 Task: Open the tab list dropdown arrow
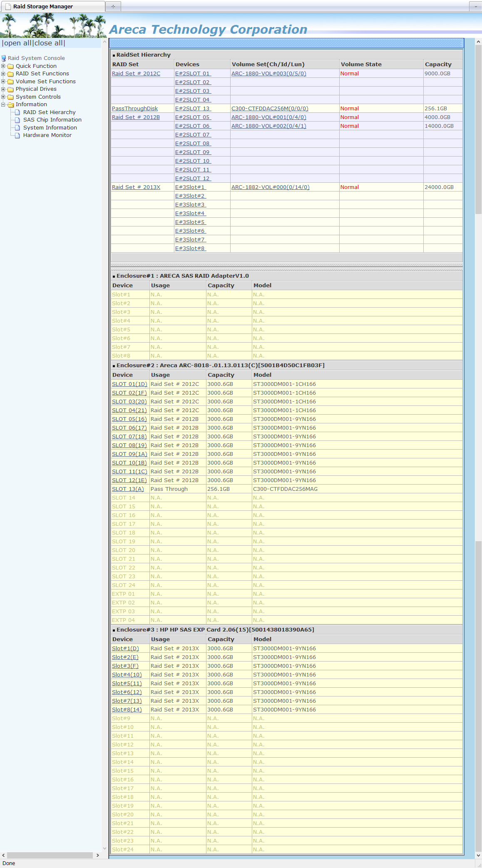(x=475, y=6)
